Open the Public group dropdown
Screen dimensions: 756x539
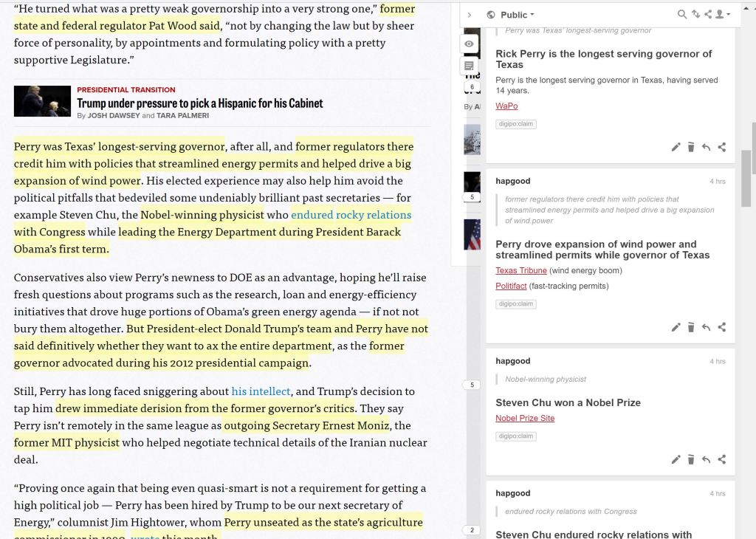[x=516, y=15]
